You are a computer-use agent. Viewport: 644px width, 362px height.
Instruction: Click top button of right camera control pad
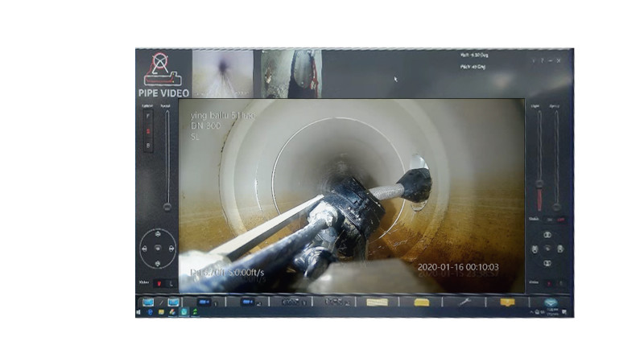point(547,235)
